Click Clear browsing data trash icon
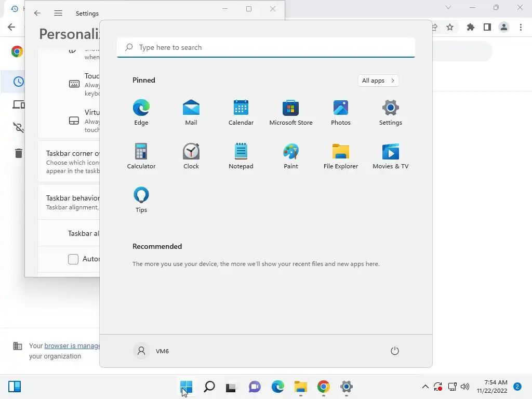 18,153
